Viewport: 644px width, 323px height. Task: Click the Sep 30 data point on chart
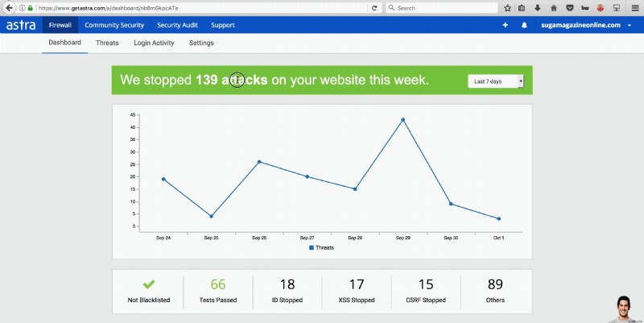click(451, 204)
